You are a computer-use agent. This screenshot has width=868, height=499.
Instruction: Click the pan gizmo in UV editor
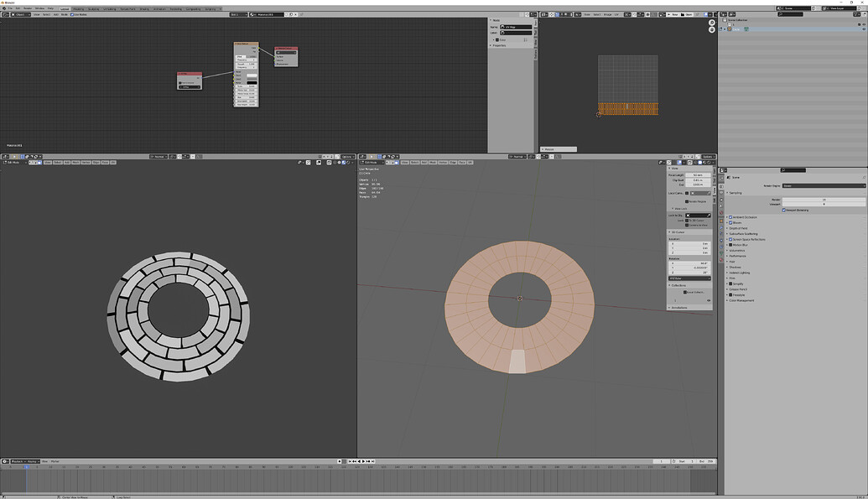[711, 29]
